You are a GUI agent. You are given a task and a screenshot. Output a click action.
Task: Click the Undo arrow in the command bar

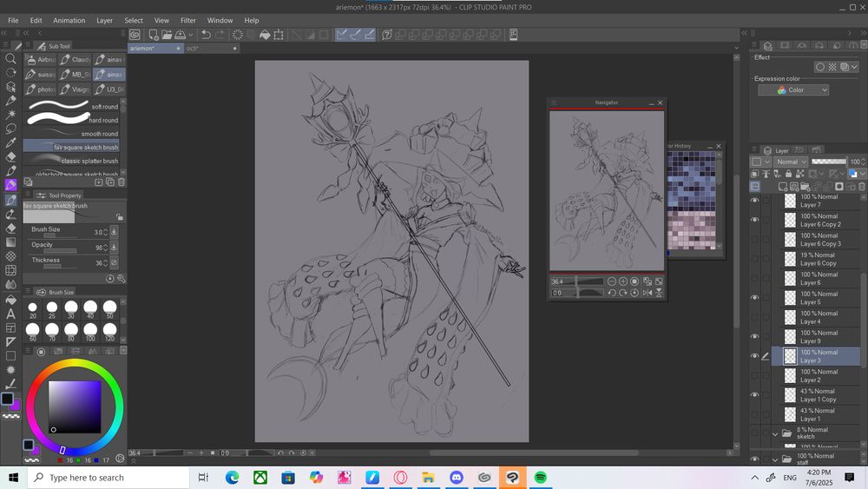(x=206, y=35)
